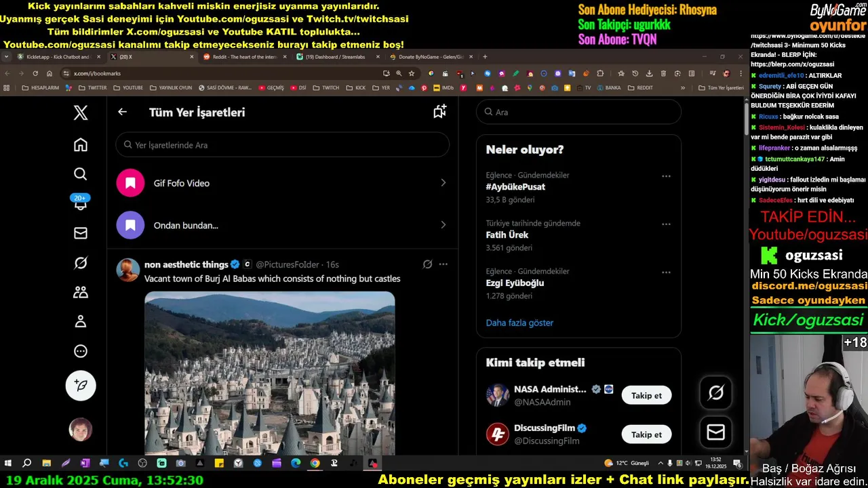Screen dimensions: 868x488
Task: Open the X logo home link
Action: (x=81, y=113)
